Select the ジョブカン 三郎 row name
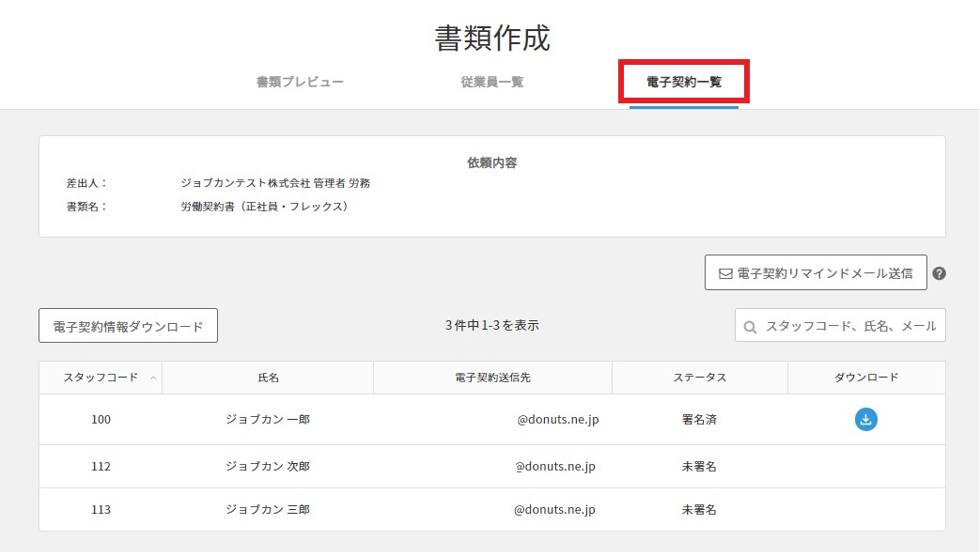The height and width of the screenshot is (556, 980). [x=268, y=510]
